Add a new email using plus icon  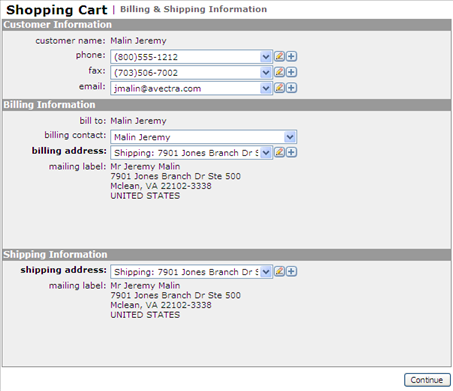[x=292, y=88]
